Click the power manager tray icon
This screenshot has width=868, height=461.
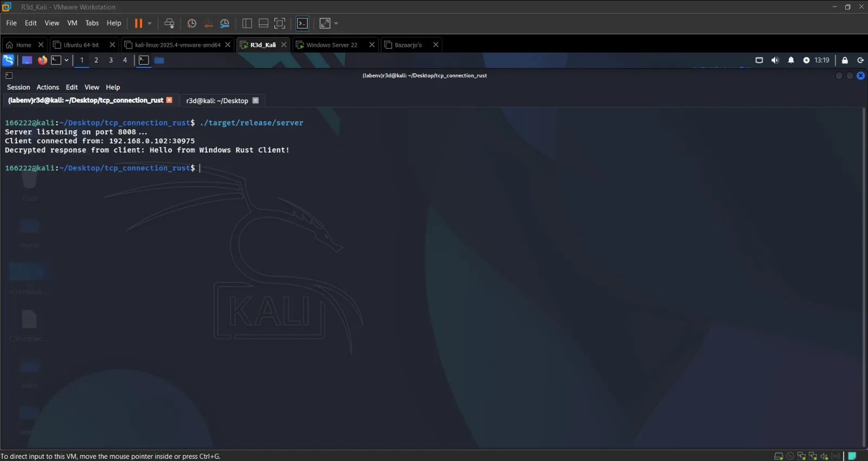tap(806, 60)
